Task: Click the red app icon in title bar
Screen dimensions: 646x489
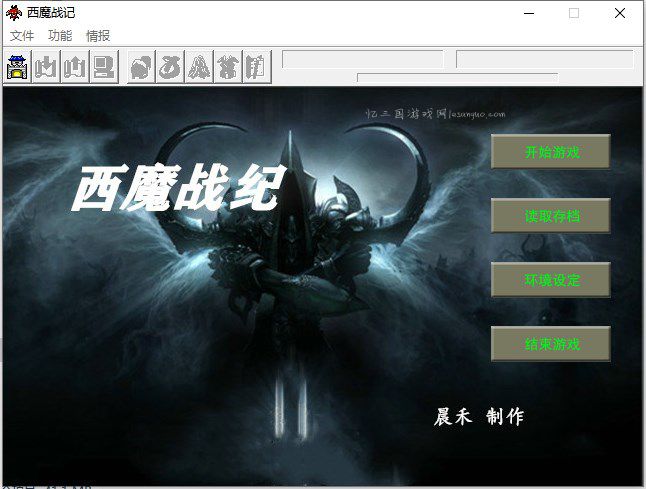Action: tap(14, 13)
